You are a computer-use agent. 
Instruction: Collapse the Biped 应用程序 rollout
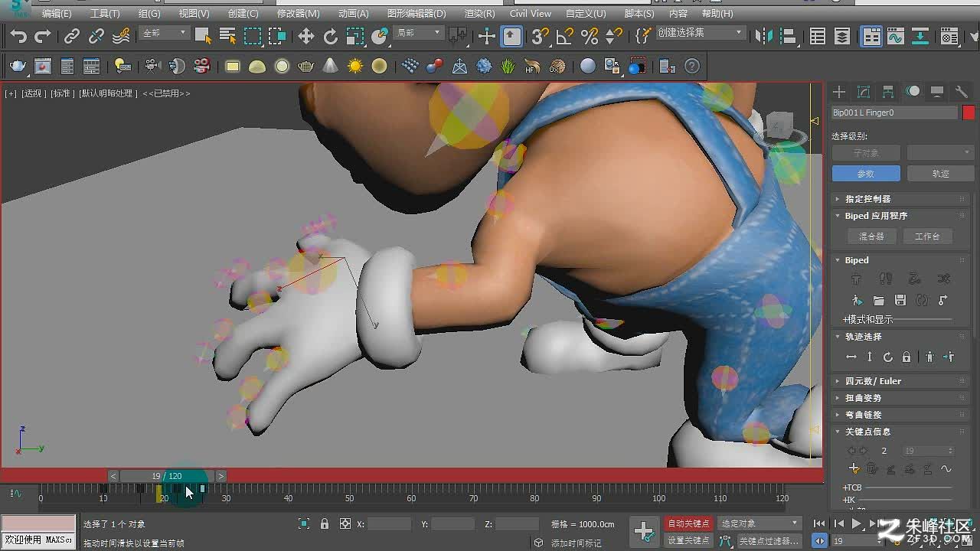pyautogui.click(x=900, y=216)
